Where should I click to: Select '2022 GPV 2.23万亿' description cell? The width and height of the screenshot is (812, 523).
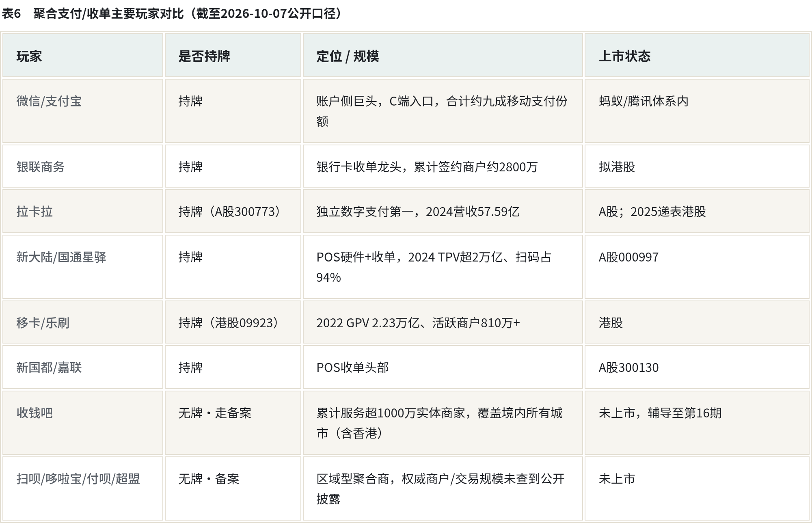[x=443, y=323]
